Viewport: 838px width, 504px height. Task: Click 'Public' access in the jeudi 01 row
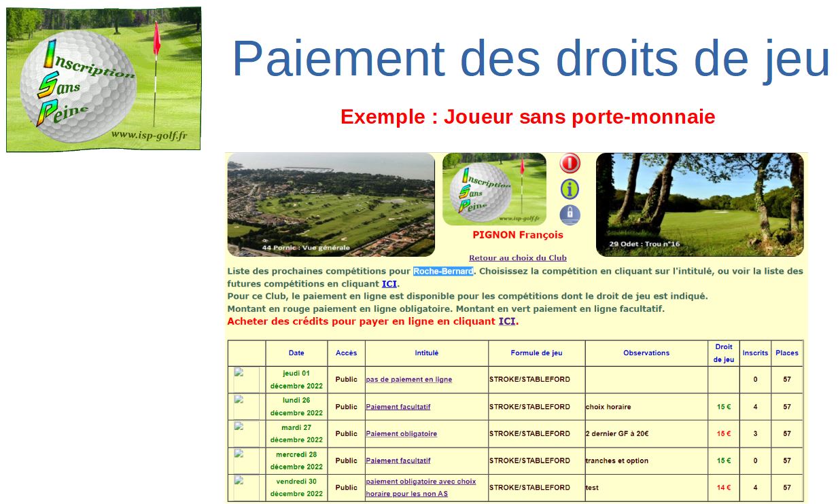[346, 380]
